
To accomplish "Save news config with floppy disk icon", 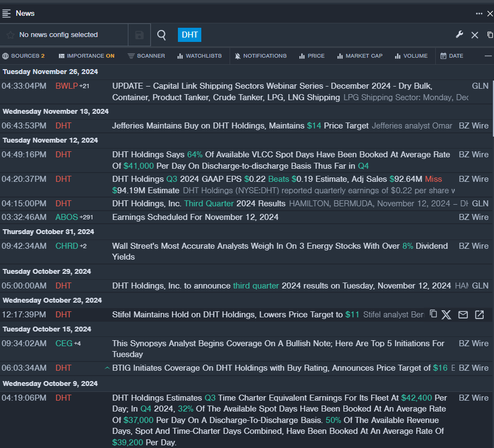I will pyautogui.click(x=139, y=35).
